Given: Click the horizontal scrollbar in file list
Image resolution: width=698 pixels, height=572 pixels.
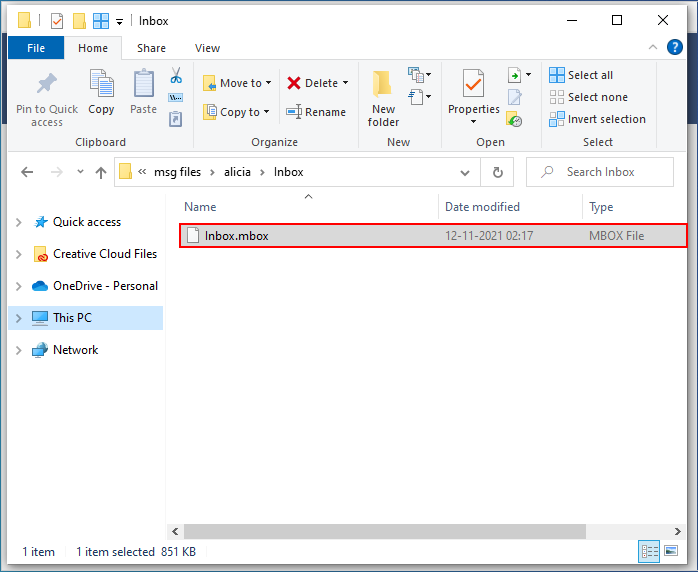Looking at the screenshot, I should [x=400, y=531].
